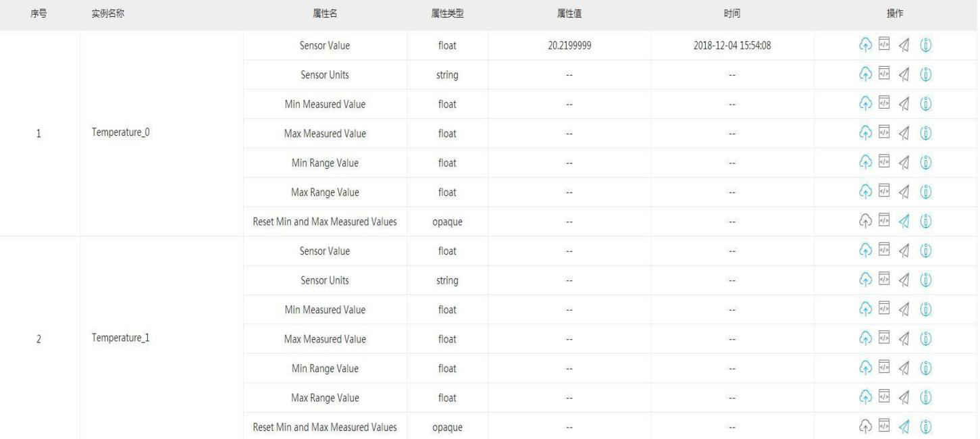Click paper plane icon for Temperature_1 Reset Min and Max
Image resolution: width=980 pixels, height=439 pixels.
pyautogui.click(x=904, y=427)
